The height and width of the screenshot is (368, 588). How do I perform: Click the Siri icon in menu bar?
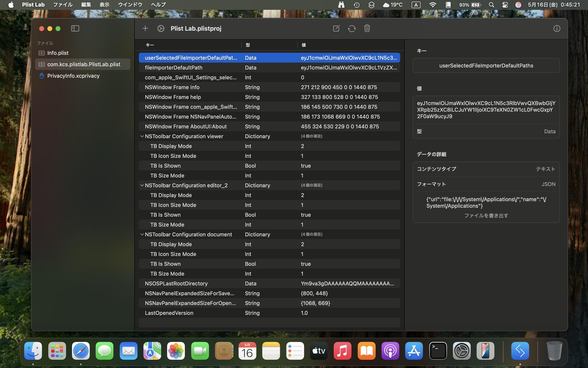[x=518, y=5]
